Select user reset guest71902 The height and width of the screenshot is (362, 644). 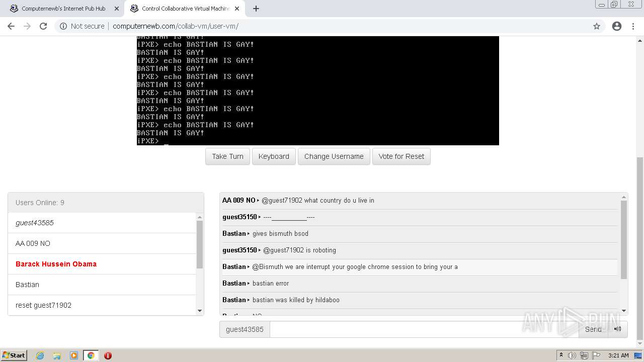[102, 305]
